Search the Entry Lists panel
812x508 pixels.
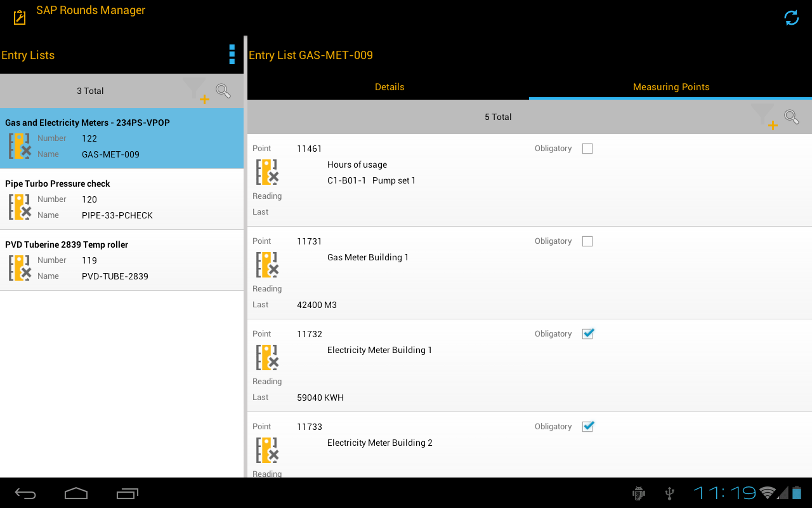tap(223, 91)
